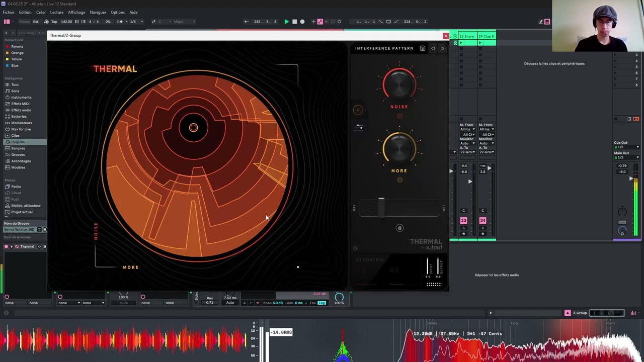The height and width of the screenshot is (362, 644).
Task: Open the Clips category
Action: pyautogui.click(x=15, y=135)
